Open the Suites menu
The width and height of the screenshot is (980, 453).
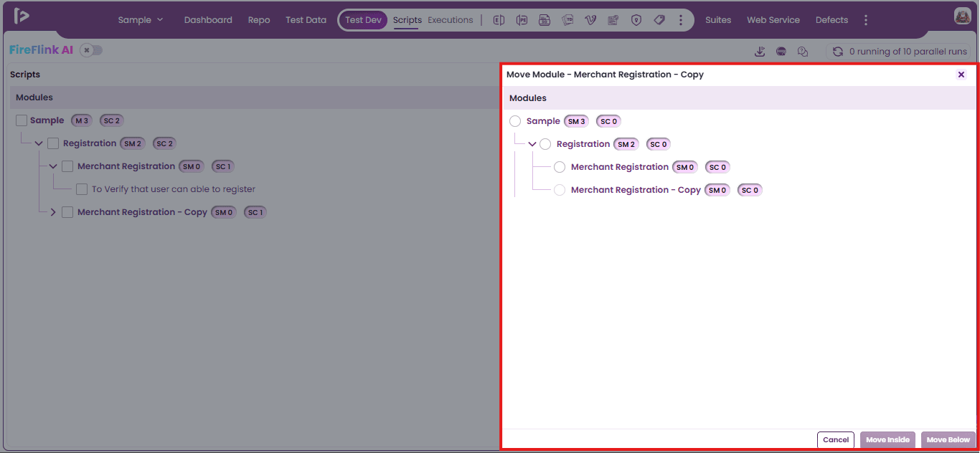coord(718,20)
